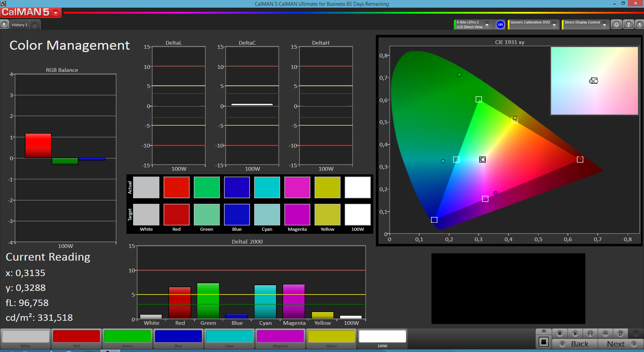The height and width of the screenshot is (352, 644).
Task: Collapse the right side panel arrow
Action: [x=639, y=25]
